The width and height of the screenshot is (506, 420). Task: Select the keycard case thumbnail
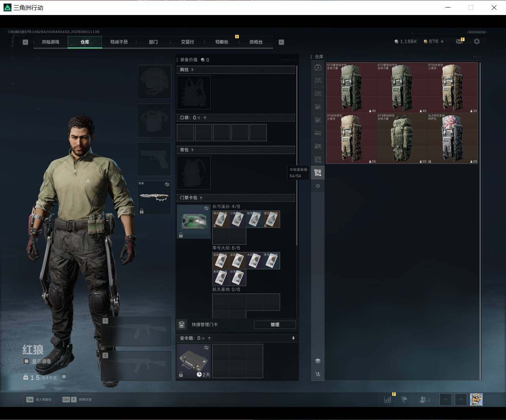pos(194,222)
